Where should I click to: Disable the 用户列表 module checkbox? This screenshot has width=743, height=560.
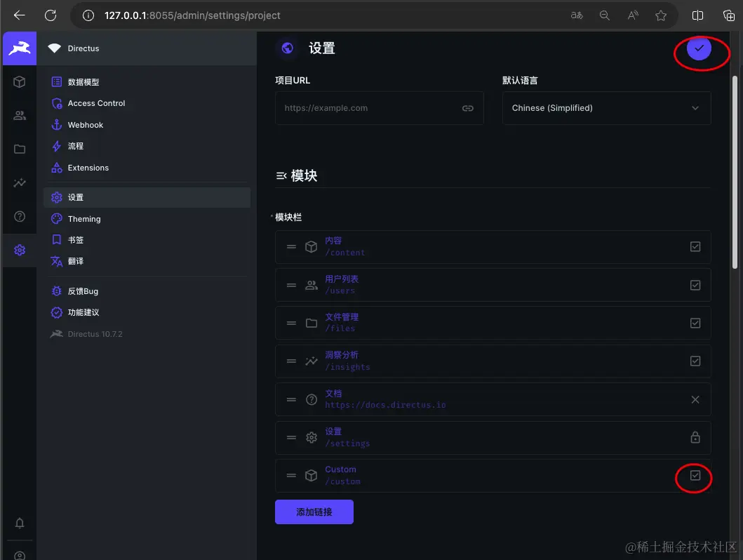695,285
